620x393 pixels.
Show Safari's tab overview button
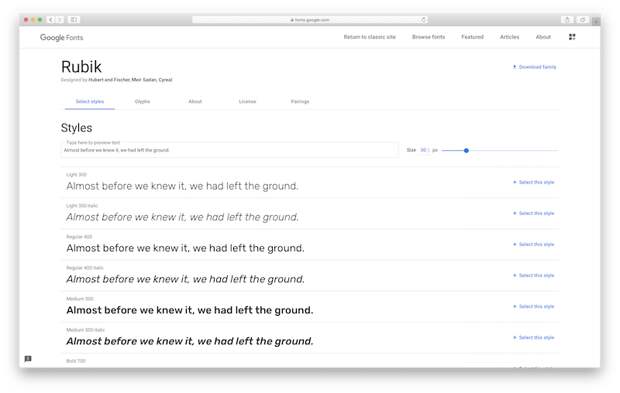coord(582,19)
